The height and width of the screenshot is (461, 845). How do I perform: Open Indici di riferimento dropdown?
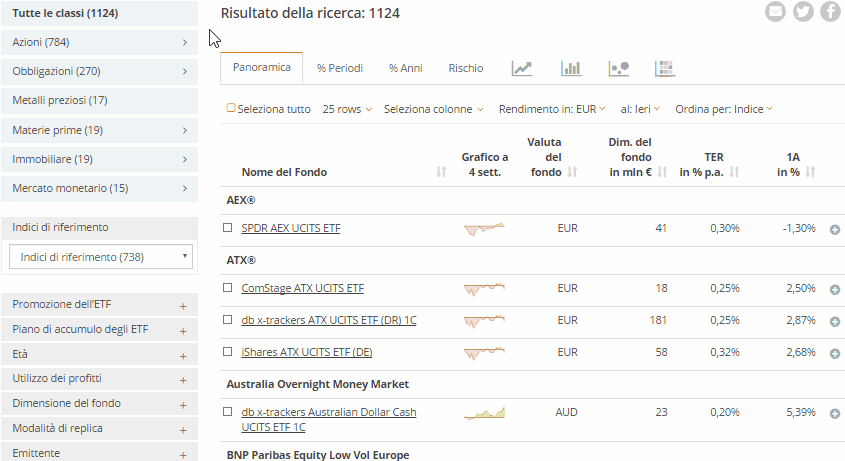coord(100,257)
